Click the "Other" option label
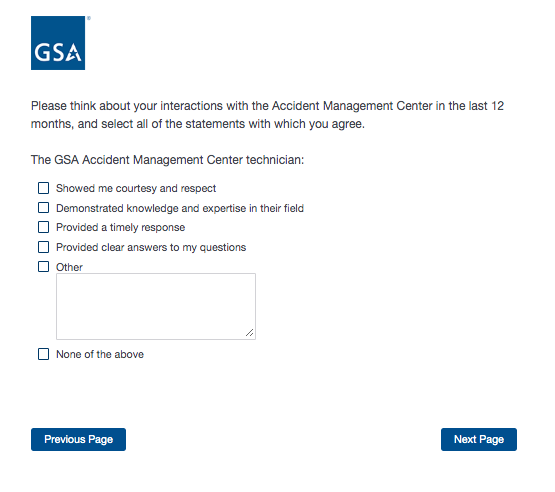 69,267
